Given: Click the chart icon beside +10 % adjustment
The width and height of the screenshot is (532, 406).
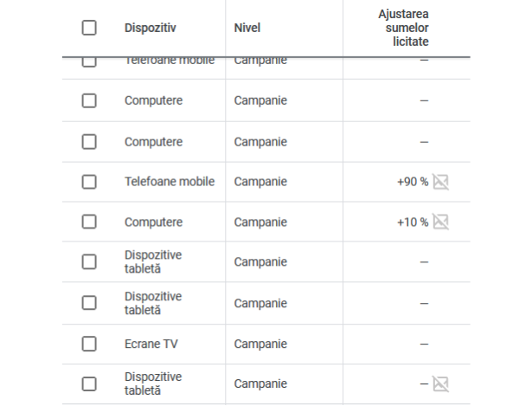Looking at the screenshot, I should [441, 222].
